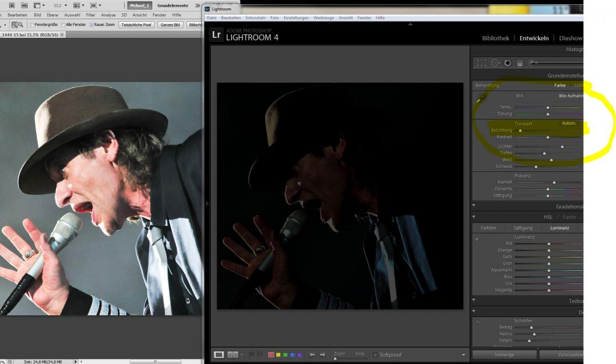Click the photo preview in Lightroom
Viewport: 616px width, 364px height.
coord(340,196)
